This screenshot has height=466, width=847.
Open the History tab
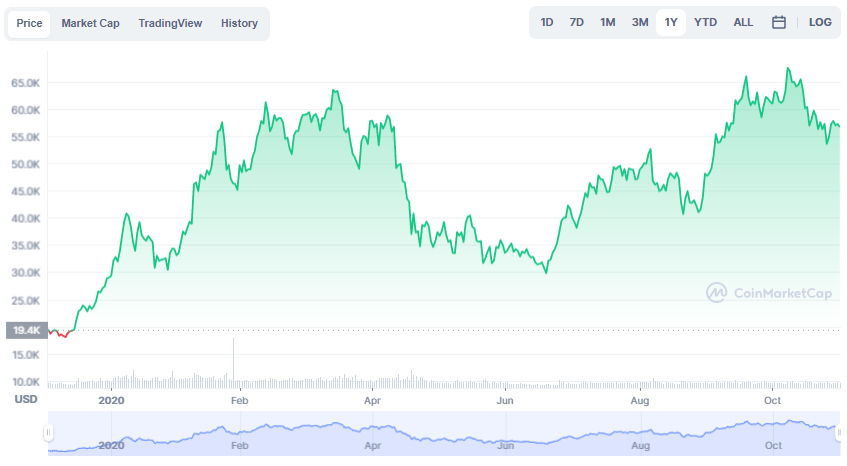coord(239,23)
